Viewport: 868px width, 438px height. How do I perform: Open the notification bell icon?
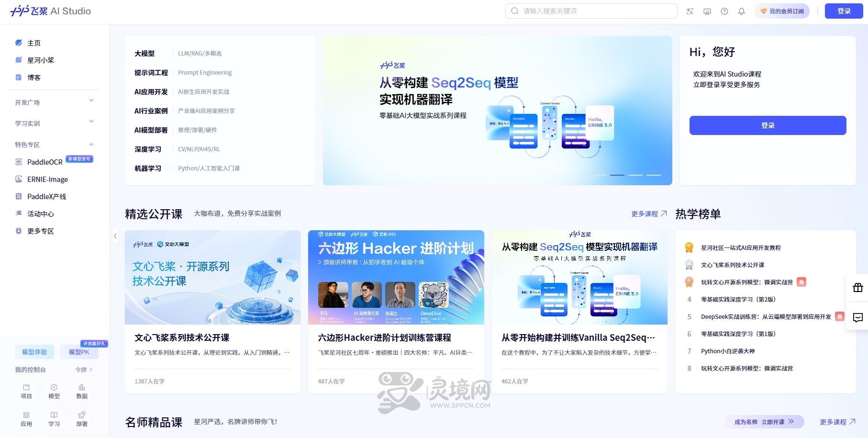tap(742, 11)
